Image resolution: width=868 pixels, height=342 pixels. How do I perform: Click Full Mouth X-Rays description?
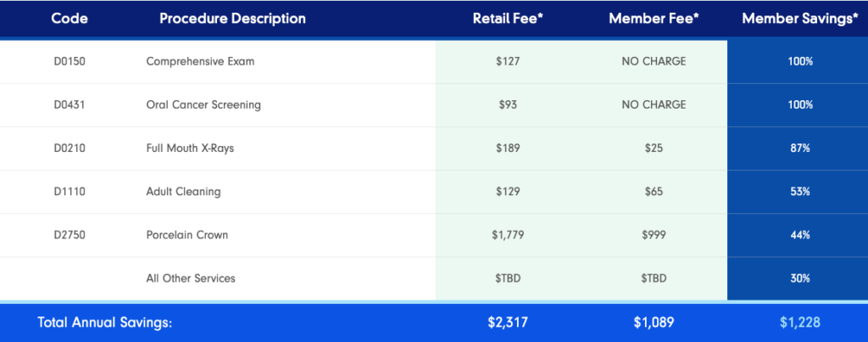coord(190,149)
